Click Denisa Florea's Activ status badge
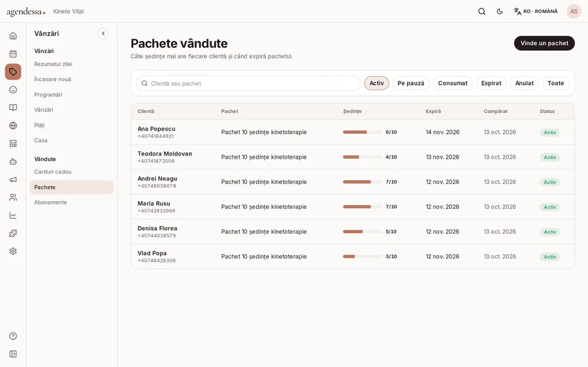Viewport: 588px width, 367px height. click(549, 232)
